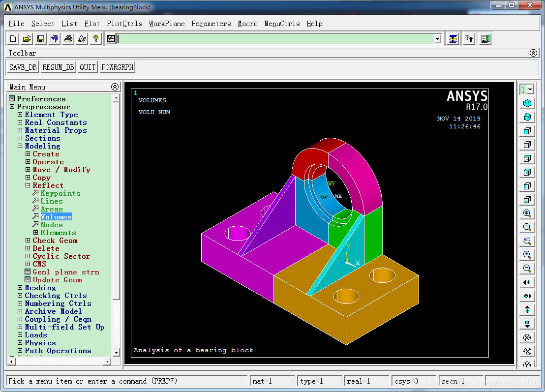
Task: Select Reflect Keypoints in the tree
Action: pyautogui.click(x=61, y=193)
